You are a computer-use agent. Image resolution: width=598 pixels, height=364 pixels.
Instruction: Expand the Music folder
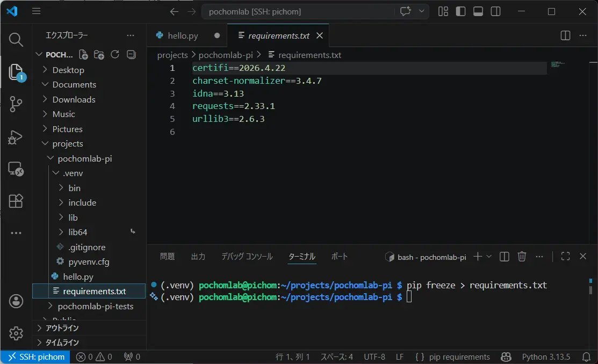pos(63,114)
